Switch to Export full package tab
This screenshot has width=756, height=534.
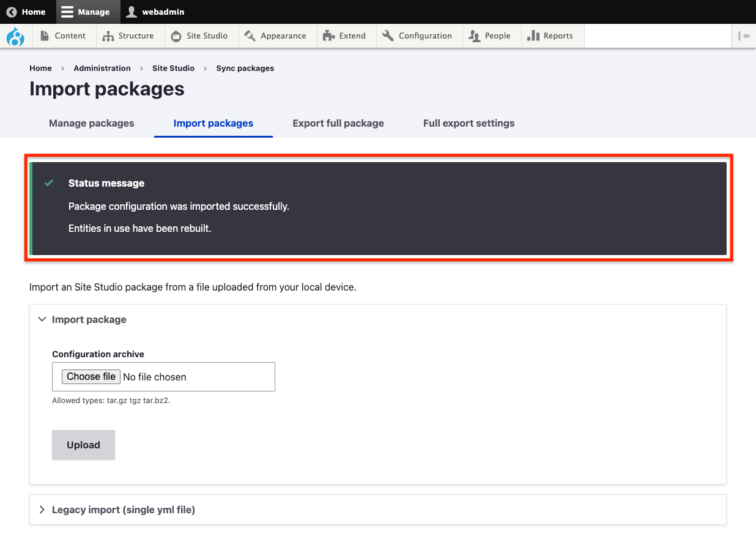(x=338, y=123)
